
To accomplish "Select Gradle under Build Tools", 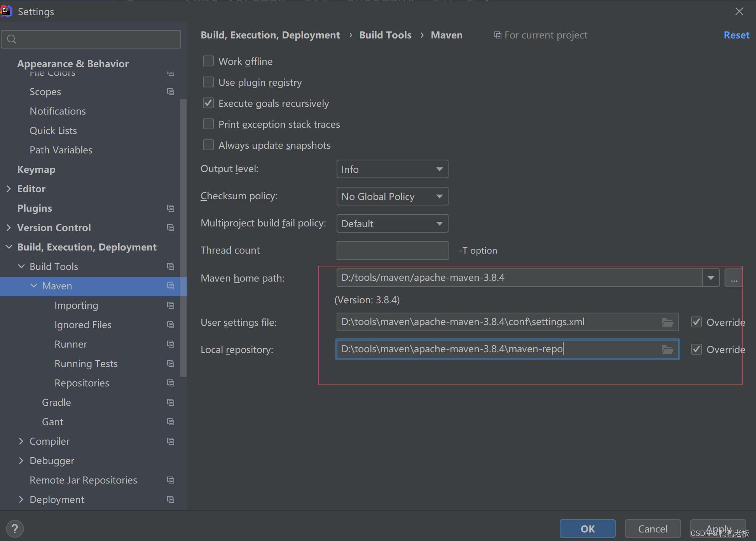I will pyautogui.click(x=56, y=402).
